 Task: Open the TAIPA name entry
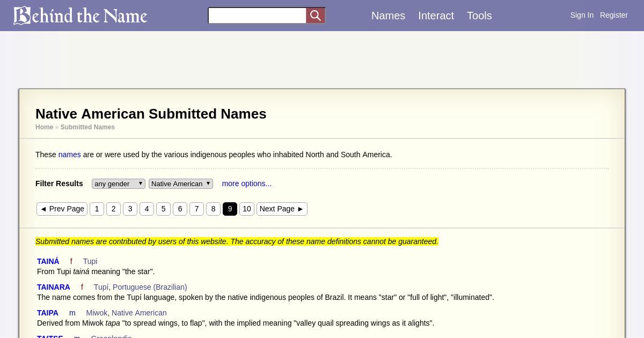[x=48, y=313]
